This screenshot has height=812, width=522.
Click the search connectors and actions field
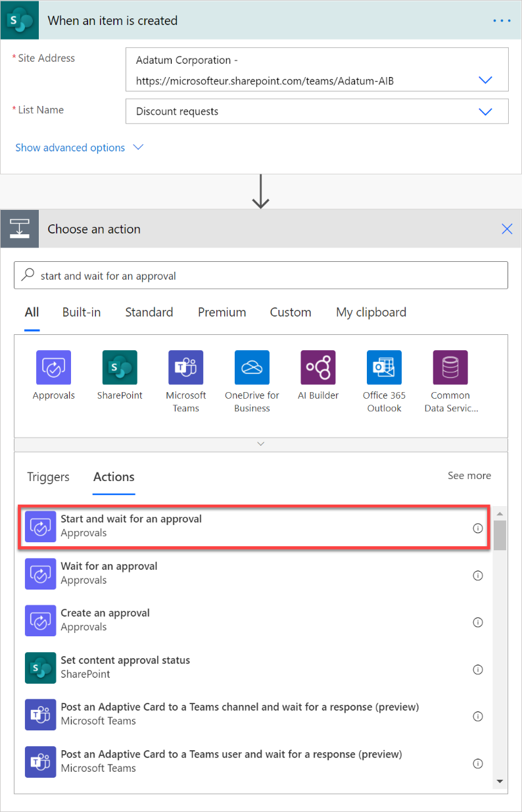(261, 276)
